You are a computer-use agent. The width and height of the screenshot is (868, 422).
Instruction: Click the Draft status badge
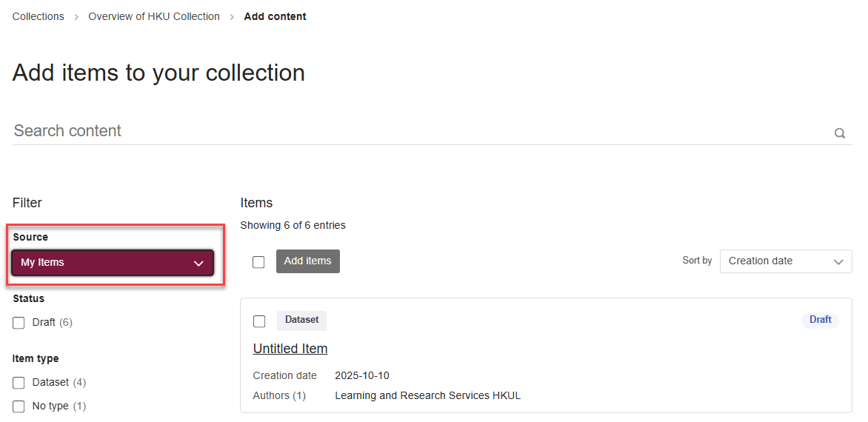(x=820, y=320)
